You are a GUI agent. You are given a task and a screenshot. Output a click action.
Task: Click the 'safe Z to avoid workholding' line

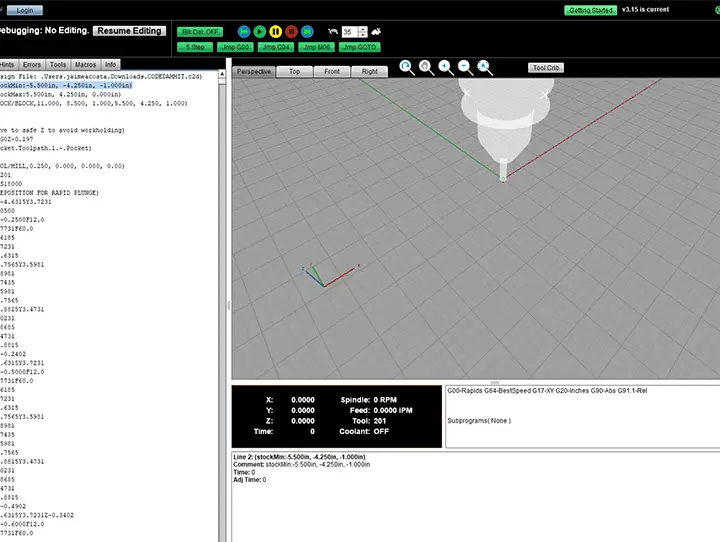tap(62, 130)
